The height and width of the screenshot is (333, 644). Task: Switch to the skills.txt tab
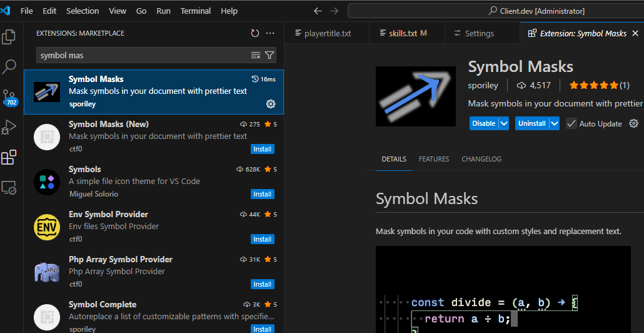pos(407,33)
